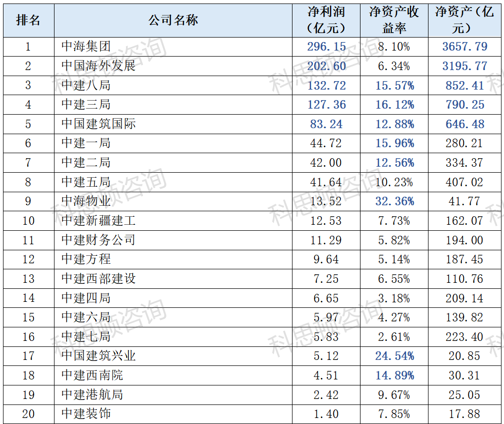
Task: Click net assets value 223.40
Action: [464, 337]
